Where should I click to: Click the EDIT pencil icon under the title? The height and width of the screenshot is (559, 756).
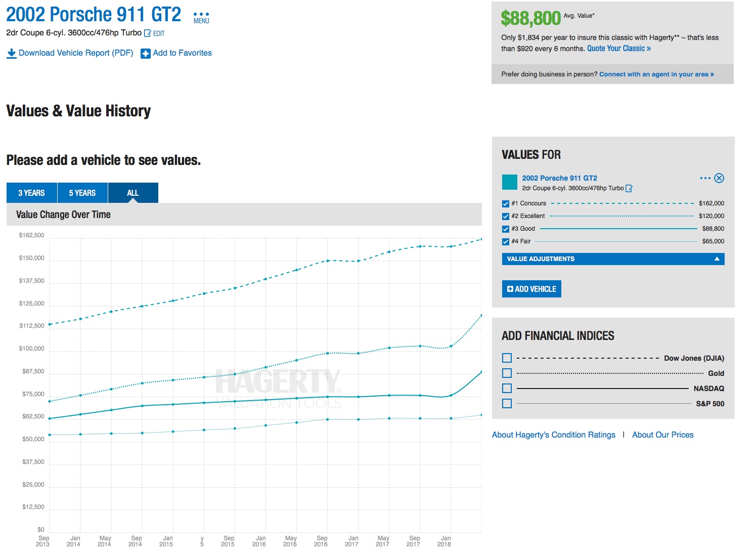(x=148, y=33)
